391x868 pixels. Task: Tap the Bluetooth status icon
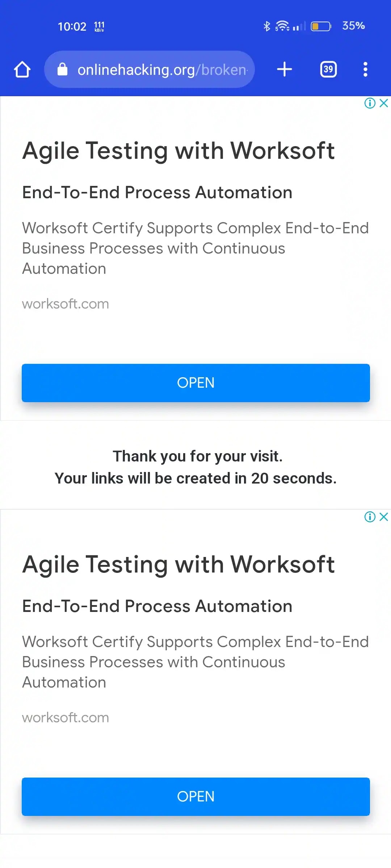[x=267, y=26]
